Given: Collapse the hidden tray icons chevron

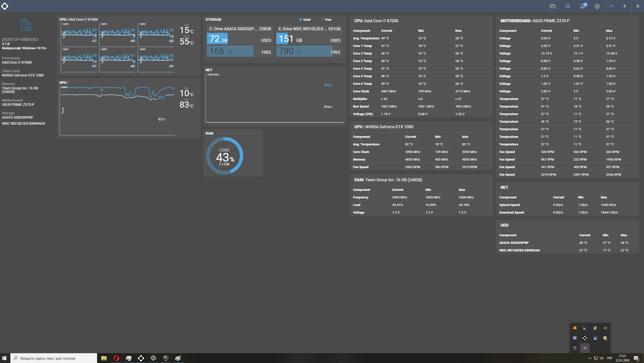Looking at the screenshot, I should pyautogui.click(x=590, y=358).
